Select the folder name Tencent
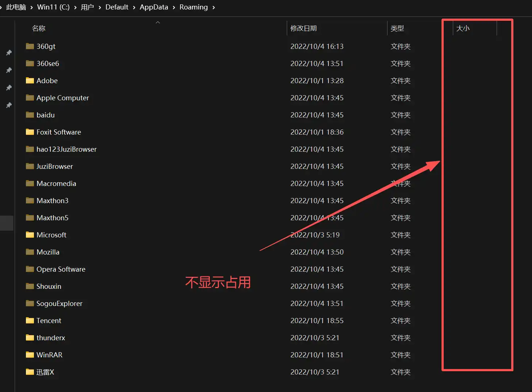The image size is (532, 392). [49, 321]
